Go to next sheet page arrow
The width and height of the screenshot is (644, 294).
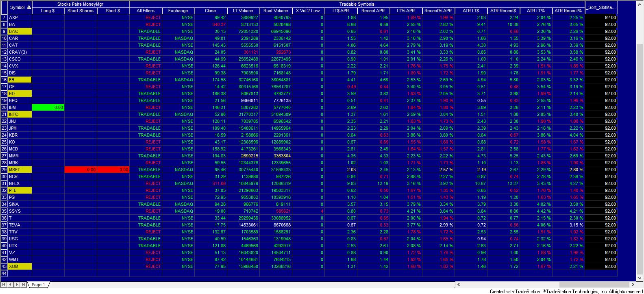(17, 284)
